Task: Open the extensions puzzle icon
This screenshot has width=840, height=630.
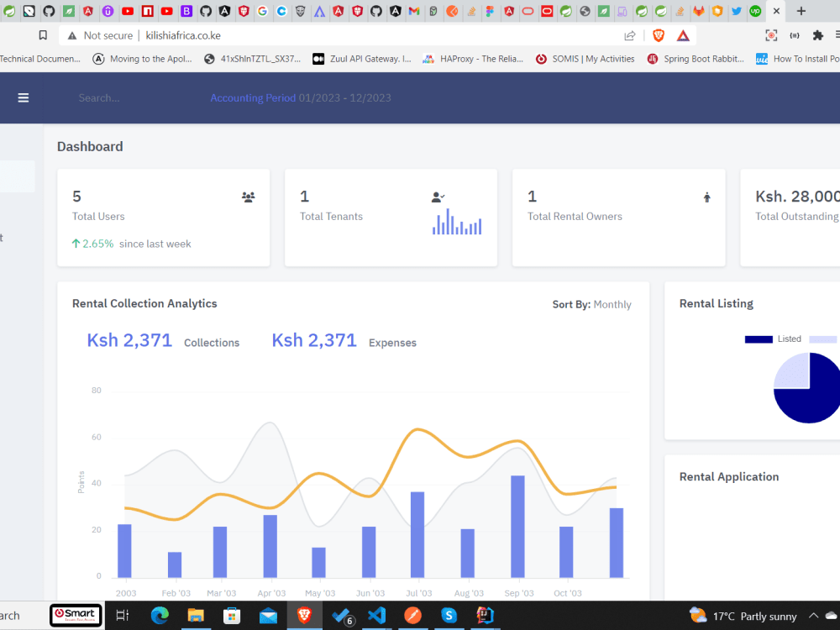Action: pyautogui.click(x=817, y=35)
